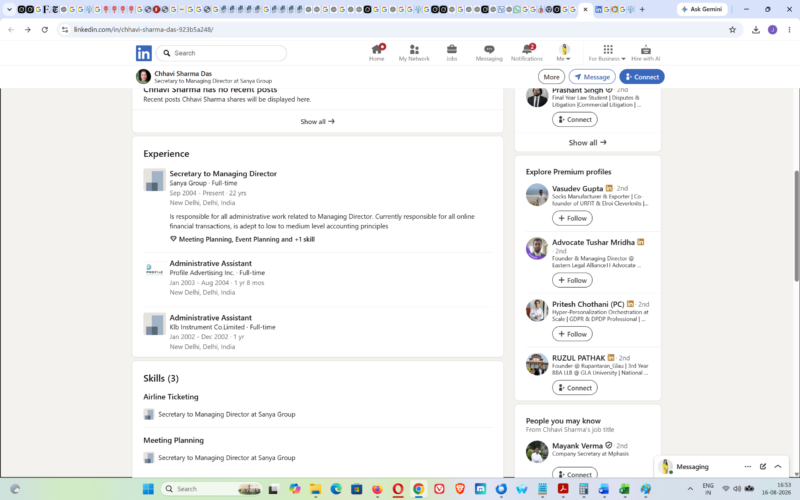Open Profile Advertising Inc. company logo
This screenshot has height=500, width=800.
(x=154, y=270)
